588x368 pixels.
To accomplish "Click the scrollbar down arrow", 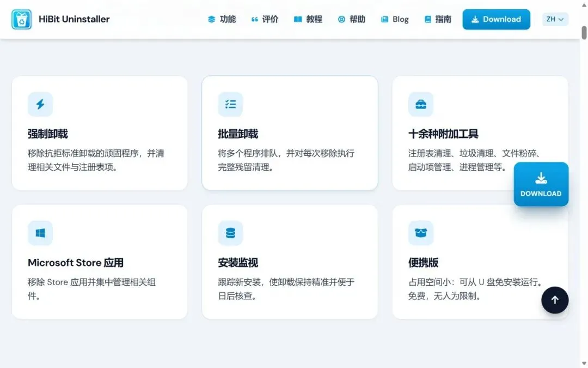I will (584, 364).
